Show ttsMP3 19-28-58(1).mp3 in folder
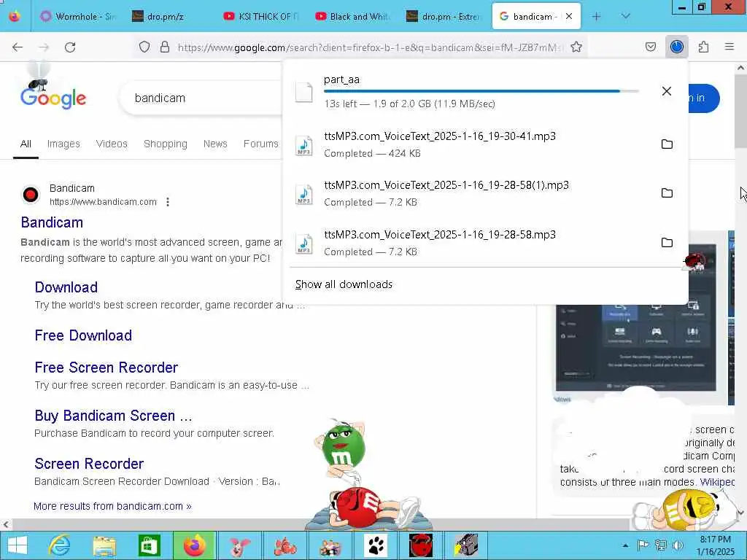The image size is (747, 560). [x=667, y=192]
